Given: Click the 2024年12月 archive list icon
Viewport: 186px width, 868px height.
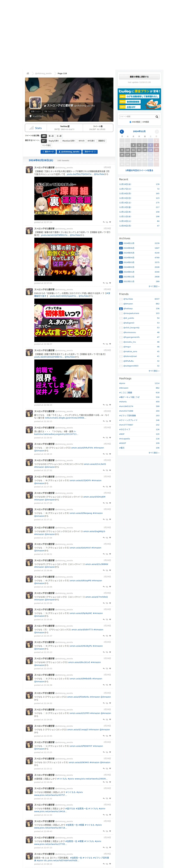Looking at the screenshot, I should [x=121, y=243].
